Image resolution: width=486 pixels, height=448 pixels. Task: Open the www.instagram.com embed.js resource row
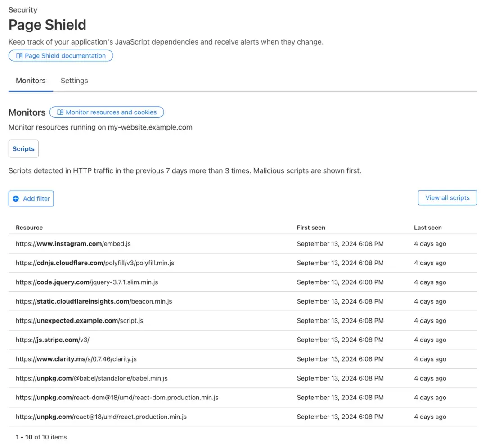(73, 244)
